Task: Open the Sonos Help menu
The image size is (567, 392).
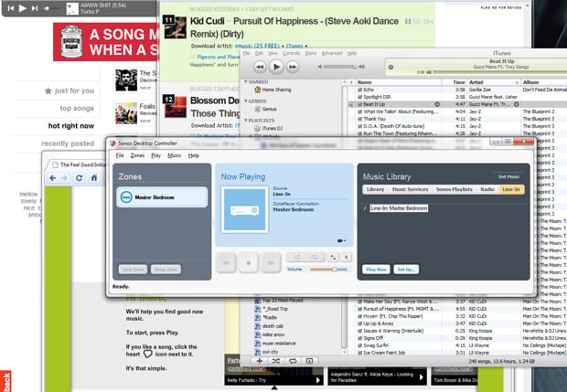Action: click(x=194, y=155)
